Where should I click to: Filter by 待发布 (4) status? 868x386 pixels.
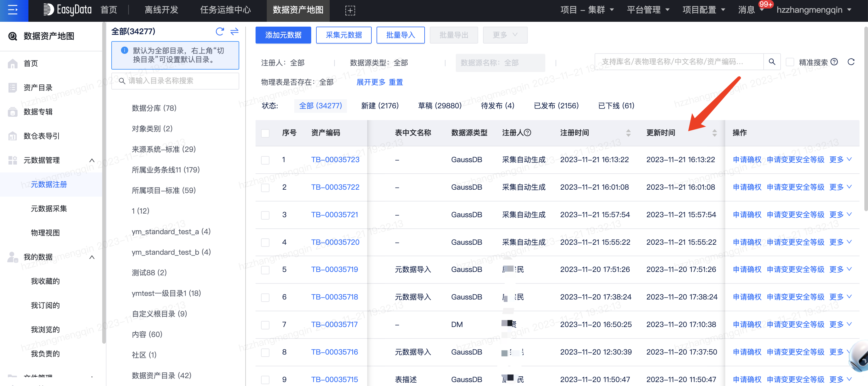[497, 106]
